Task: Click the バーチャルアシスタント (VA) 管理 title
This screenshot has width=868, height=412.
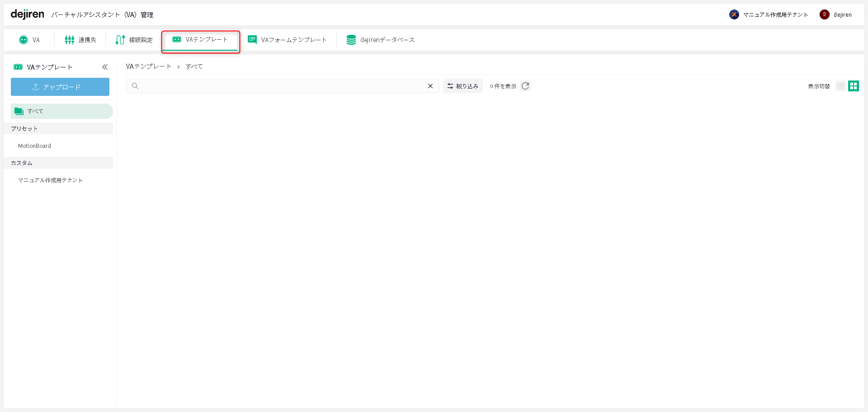Action: pos(102,15)
